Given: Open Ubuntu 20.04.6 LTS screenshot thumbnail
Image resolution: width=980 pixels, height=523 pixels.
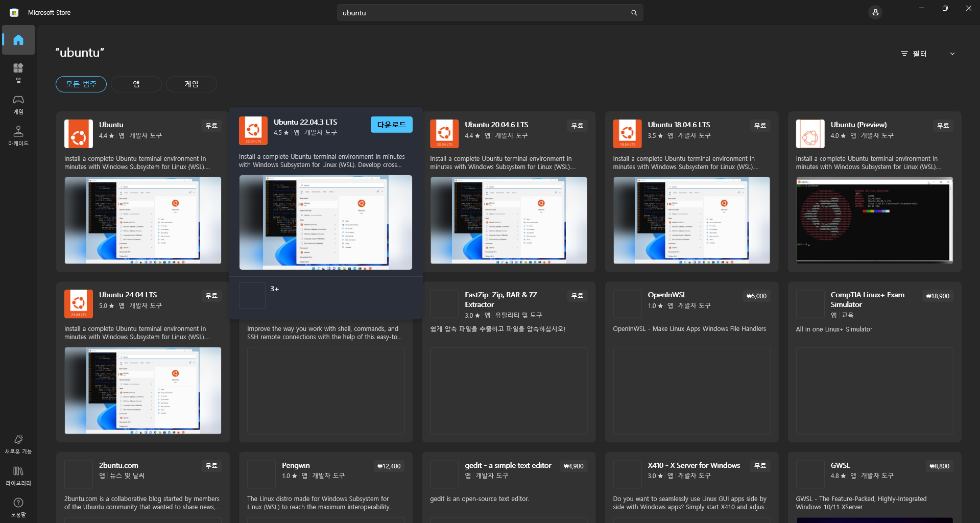Looking at the screenshot, I should click(509, 221).
